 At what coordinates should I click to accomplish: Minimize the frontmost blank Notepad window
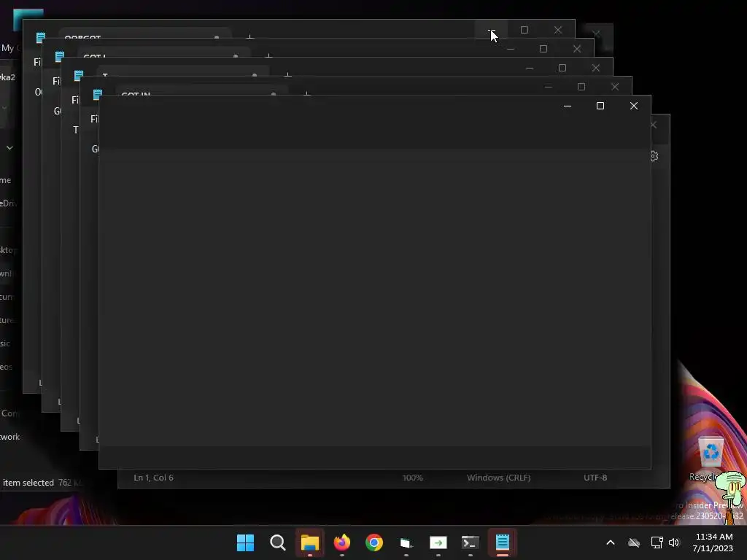pos(568,106)
